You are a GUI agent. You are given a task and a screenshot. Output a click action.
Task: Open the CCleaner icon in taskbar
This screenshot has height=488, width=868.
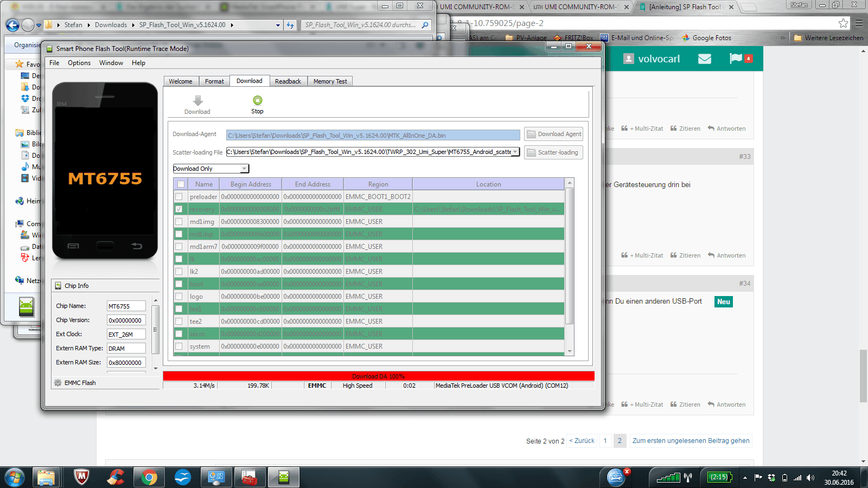coord(115,477)
